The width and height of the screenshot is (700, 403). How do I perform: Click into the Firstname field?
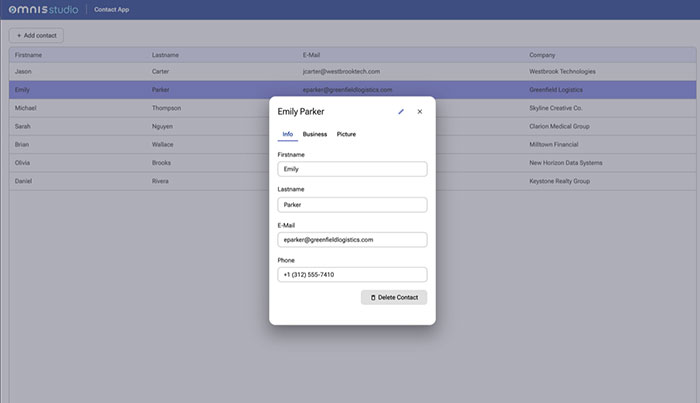pos(352,169)
